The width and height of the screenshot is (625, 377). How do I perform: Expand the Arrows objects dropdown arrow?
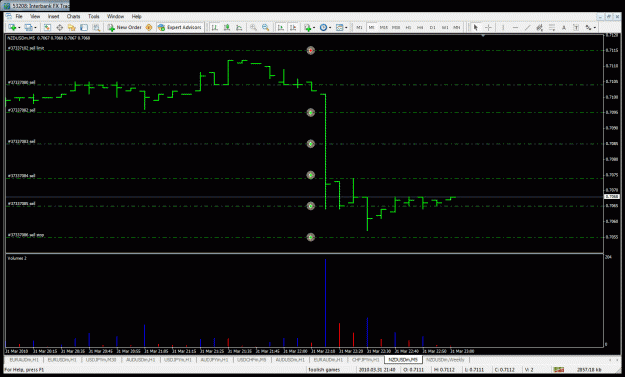tap(595, 27)
